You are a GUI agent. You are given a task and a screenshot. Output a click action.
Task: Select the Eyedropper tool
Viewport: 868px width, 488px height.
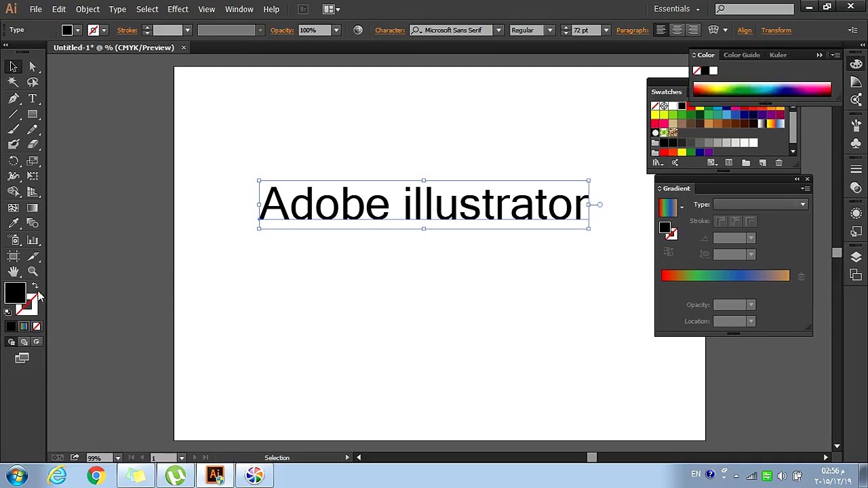[13, 224]
